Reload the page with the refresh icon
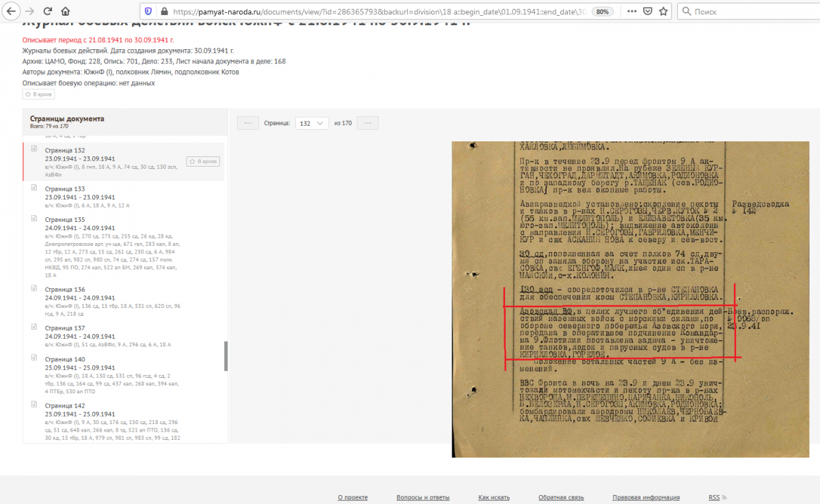The height and width of the screenshot is (504, 820). [x=48, y=12]
